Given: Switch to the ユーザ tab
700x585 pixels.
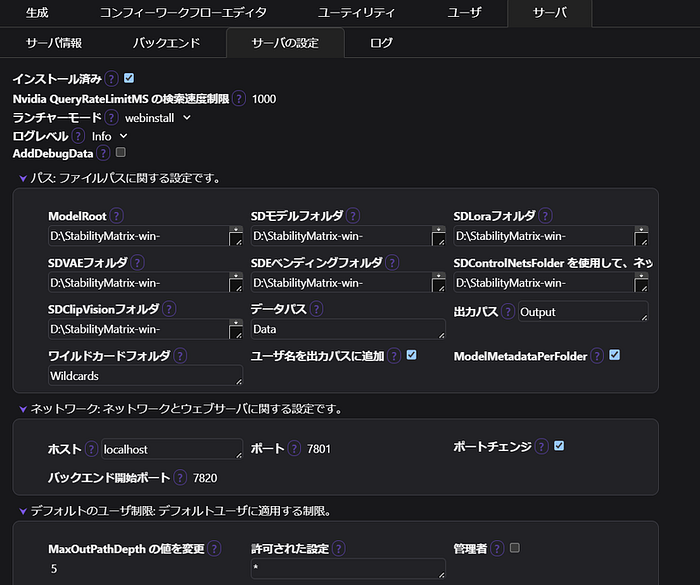Looking at the screenshot, I should pos(464,13).
